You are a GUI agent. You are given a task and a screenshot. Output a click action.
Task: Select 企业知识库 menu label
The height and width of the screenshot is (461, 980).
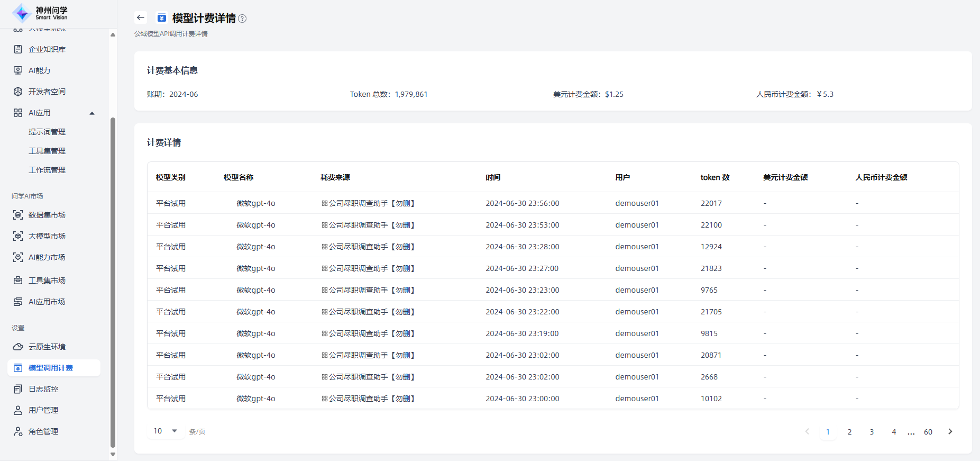click(x=47, y=49)
